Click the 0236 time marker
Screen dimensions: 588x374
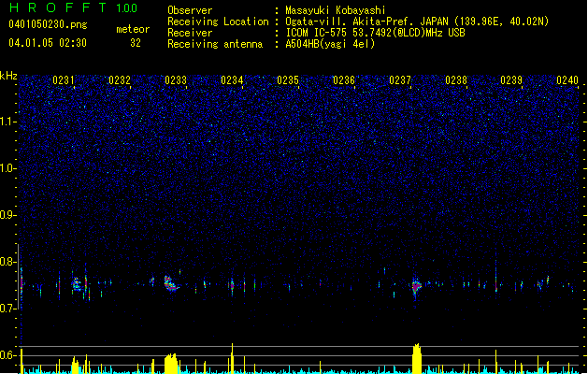(x=344, y=79)
